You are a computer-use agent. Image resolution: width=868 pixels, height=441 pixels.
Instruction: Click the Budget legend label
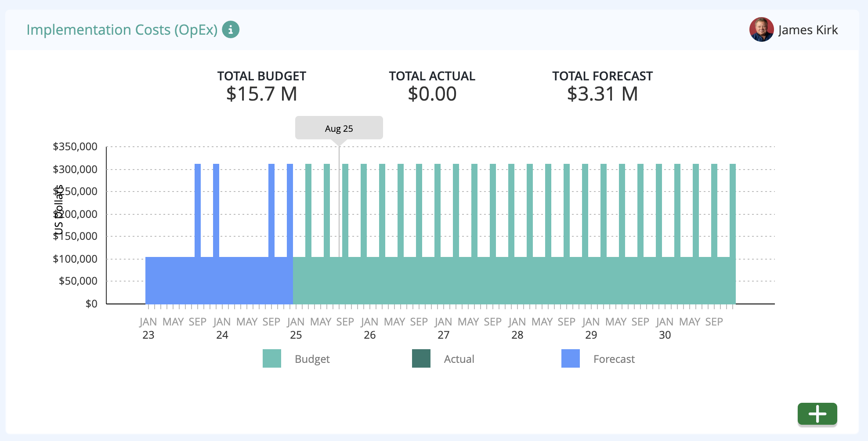coord(312,359)
